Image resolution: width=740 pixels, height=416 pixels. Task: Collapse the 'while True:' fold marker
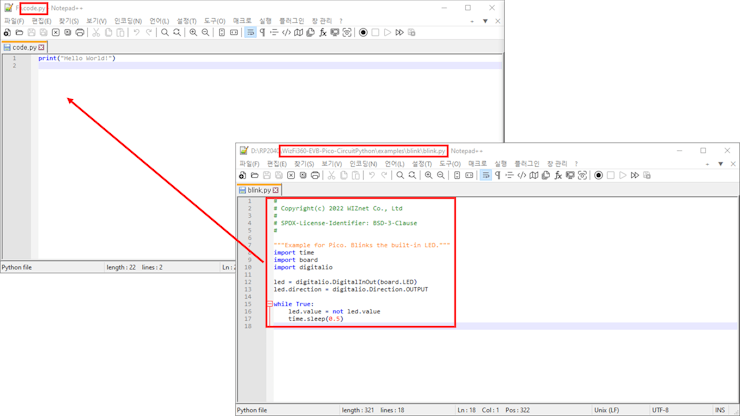[270, 304]
